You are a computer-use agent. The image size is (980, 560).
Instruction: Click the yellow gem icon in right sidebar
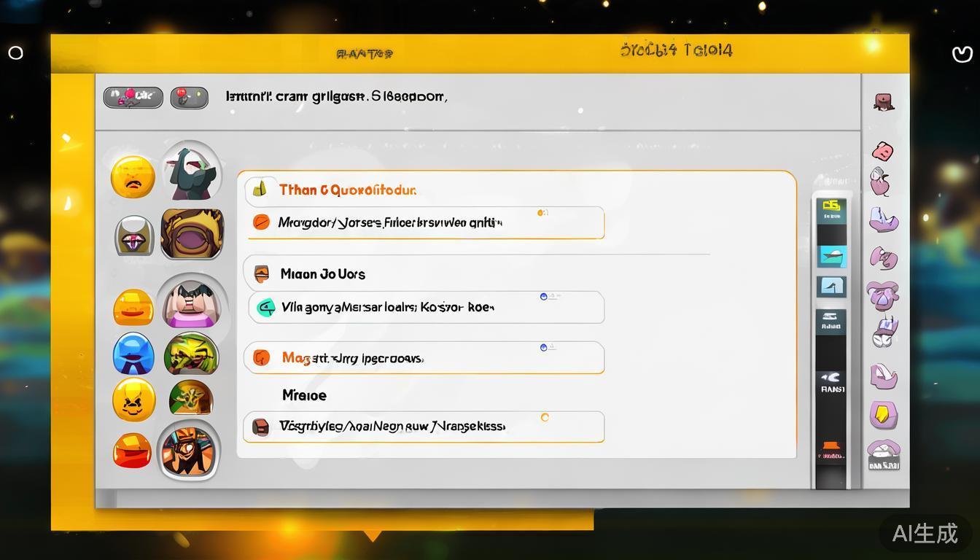tap(883, 415)
